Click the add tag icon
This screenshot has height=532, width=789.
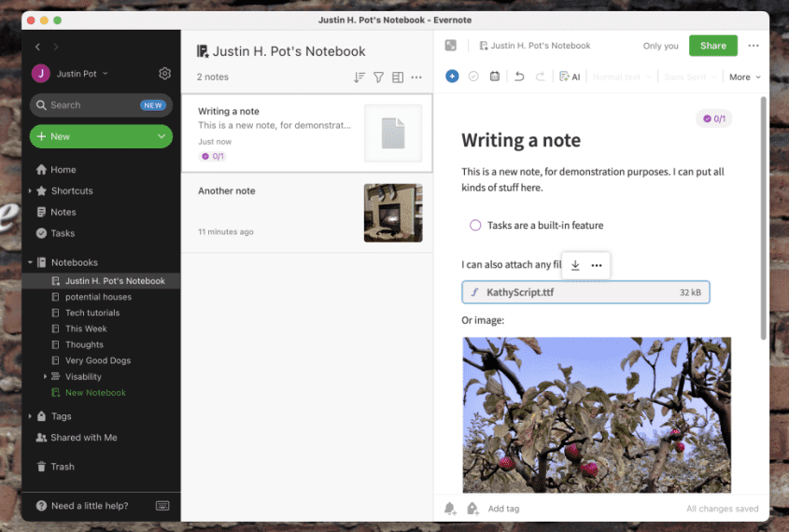coord(472,509)
